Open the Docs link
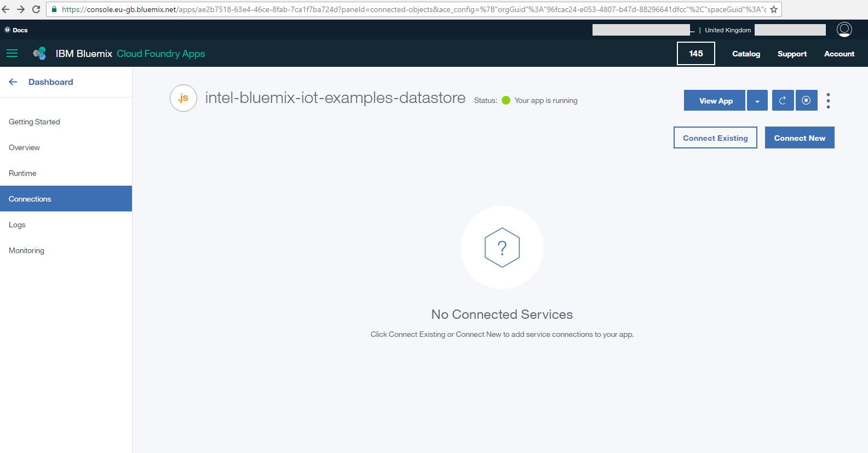 pos(16,30)
